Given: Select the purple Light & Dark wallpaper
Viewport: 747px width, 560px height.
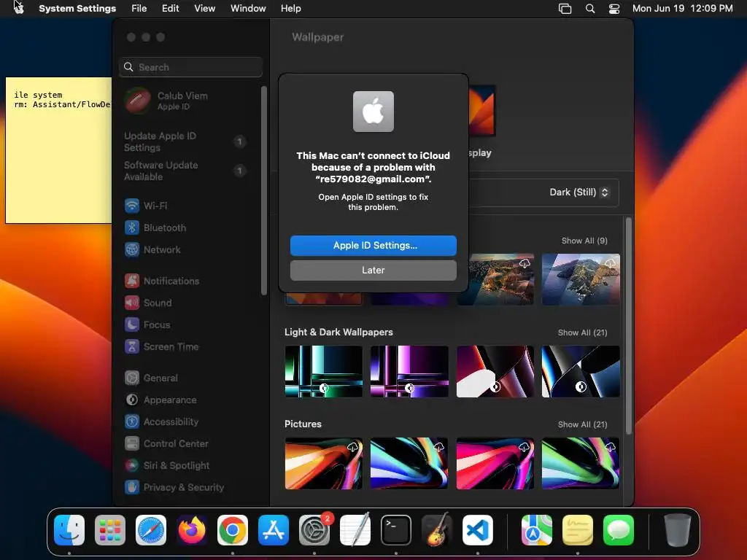Looking at the screenshot, I should 409,371.
